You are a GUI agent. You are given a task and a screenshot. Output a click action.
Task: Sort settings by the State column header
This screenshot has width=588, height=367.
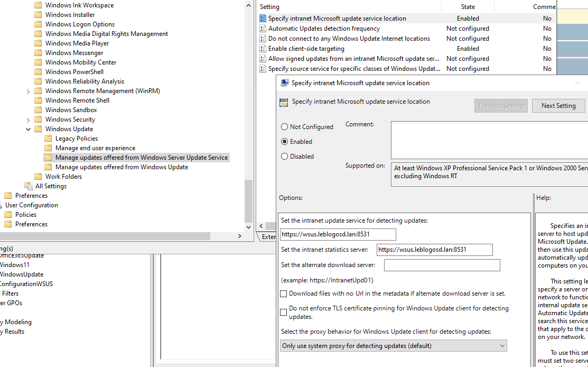[x=468, y=6]
